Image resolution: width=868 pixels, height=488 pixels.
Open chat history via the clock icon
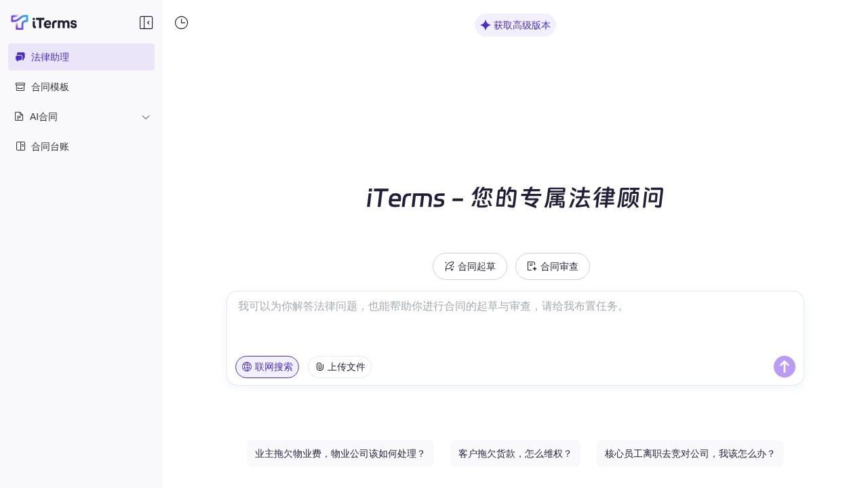(x=181, y=22)
